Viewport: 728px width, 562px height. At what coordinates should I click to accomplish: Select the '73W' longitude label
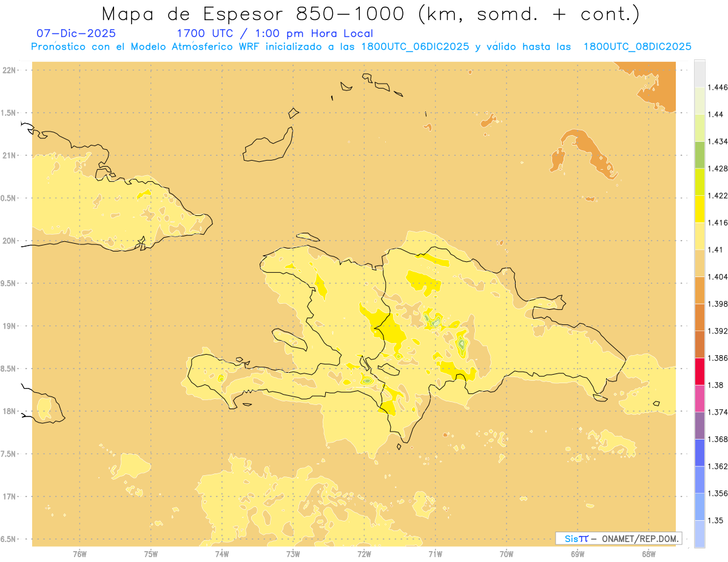[x=293, y=554]
